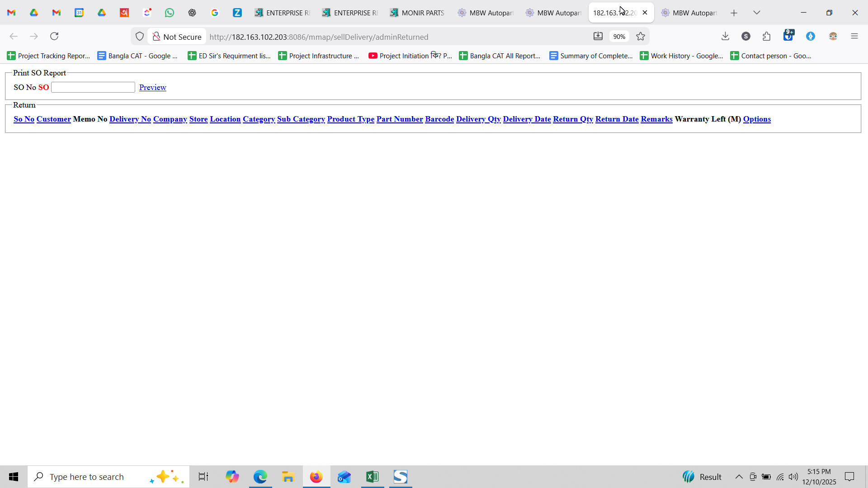The height and width of the screenshot is (488, 868).
Task: Open the File Explorer taskbar icon
Action: click(x=288, y=477)
